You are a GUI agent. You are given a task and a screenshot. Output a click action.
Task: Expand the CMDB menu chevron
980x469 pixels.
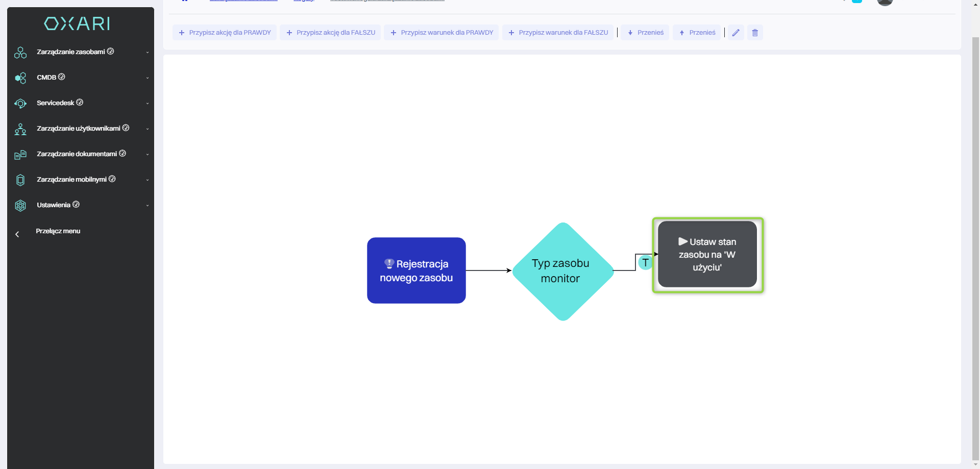[x=148, y=78]
